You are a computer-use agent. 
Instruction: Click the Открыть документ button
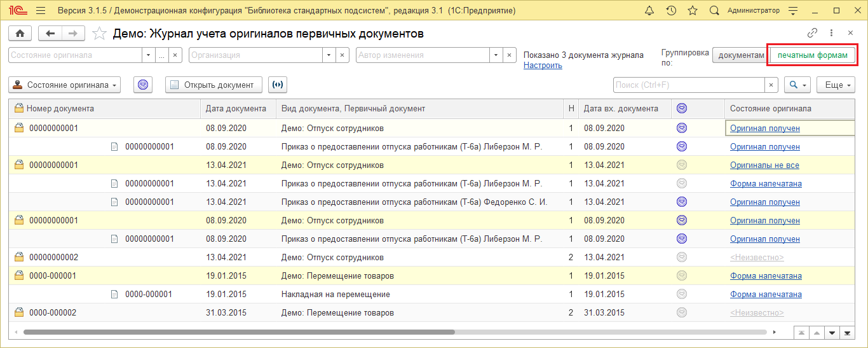[214, 85]
